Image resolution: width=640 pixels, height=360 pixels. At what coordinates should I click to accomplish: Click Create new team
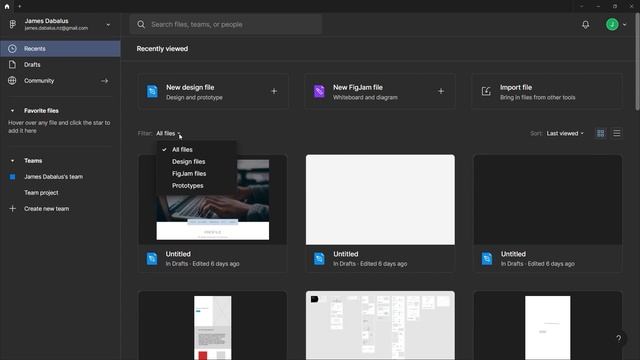click(47, 209)
